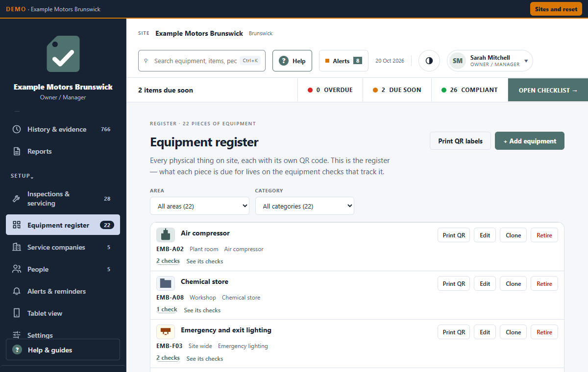Edit the Chemical store entry
The height and width of the screenshot is (372, 588).
[485, 283]
